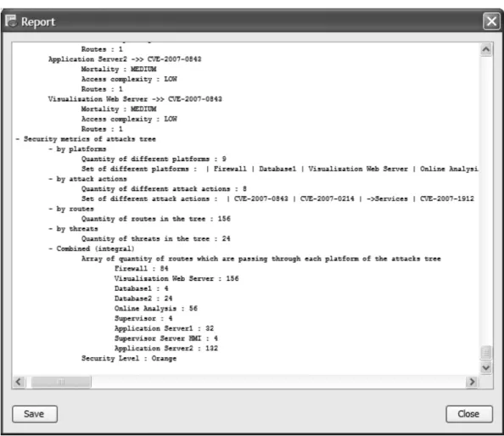This screenshot has height=436, width=504.
Task: Click the Report window title icon
Action: pyautogui.click(x=11, y=21)
